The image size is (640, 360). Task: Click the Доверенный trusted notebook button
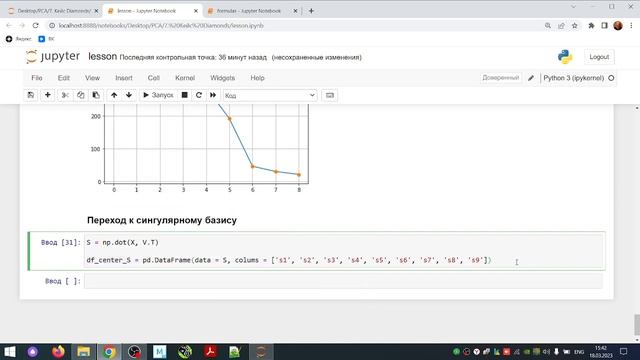[x=500, y=78]
